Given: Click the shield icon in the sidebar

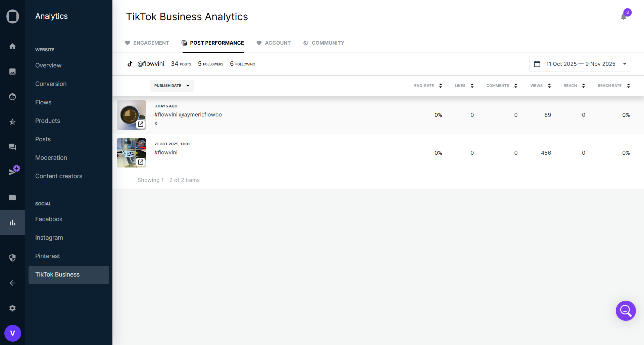Looking at the screenshot, I should pyautogui.click(x=12, y=258).
